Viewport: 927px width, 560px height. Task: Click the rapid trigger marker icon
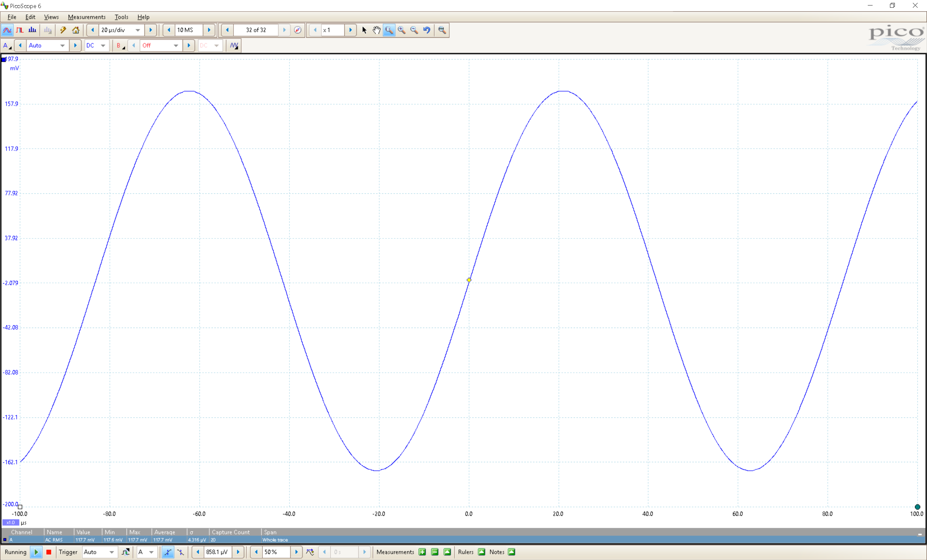coord(310,552)
